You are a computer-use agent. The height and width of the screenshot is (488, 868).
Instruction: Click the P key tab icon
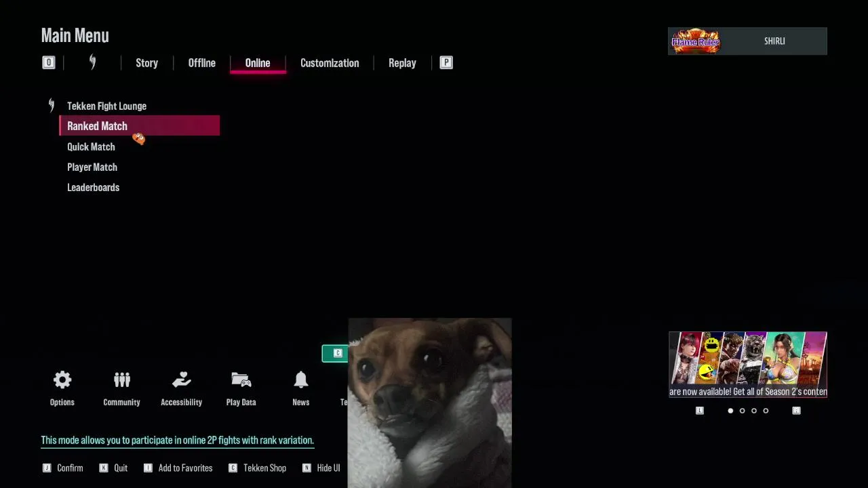coord(446,62)
